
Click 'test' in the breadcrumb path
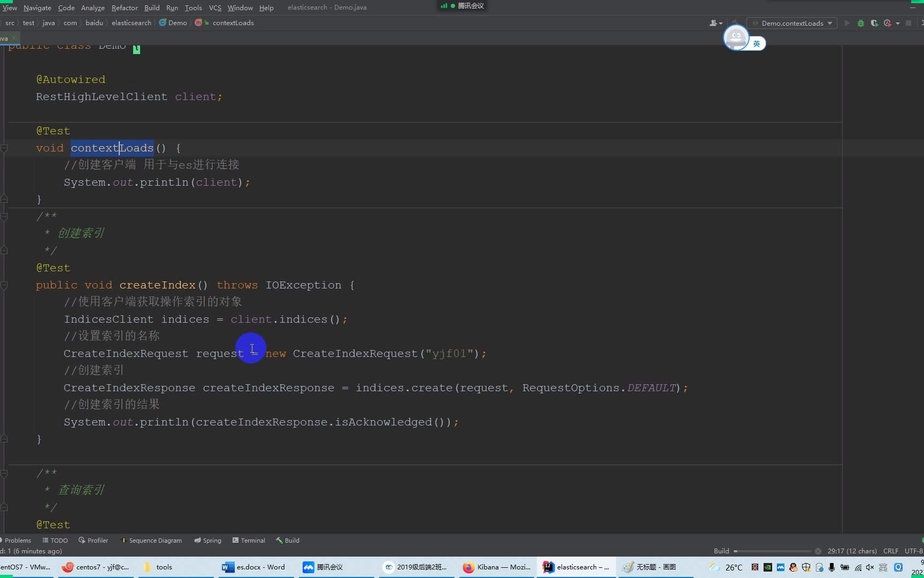click(x=28, y=23)
